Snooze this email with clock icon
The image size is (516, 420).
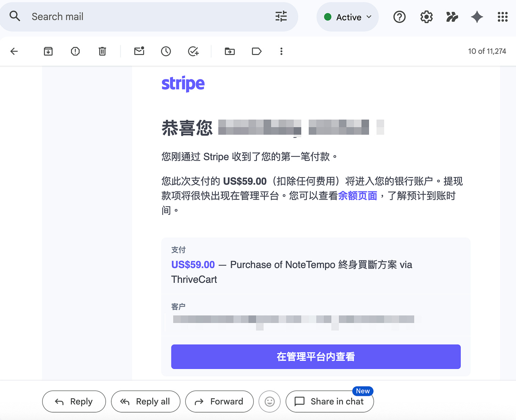pyautogui.click(x=166, y=51)
